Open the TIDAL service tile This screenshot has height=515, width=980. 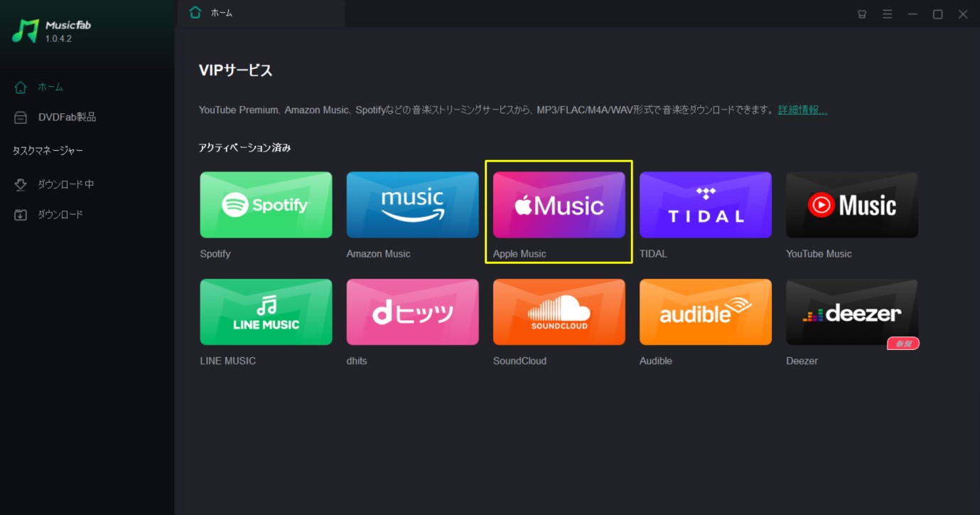pyautogui.click(x=706, y=205)
